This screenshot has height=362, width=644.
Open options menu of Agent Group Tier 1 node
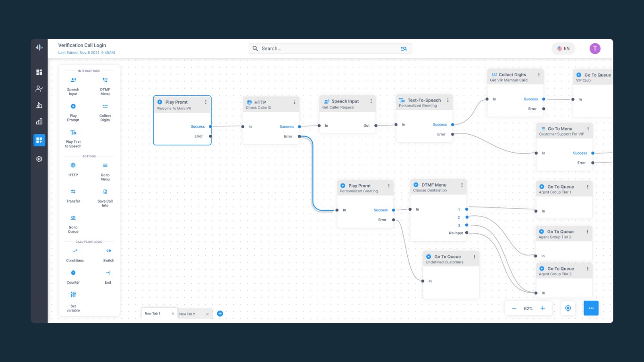point(587,187)
